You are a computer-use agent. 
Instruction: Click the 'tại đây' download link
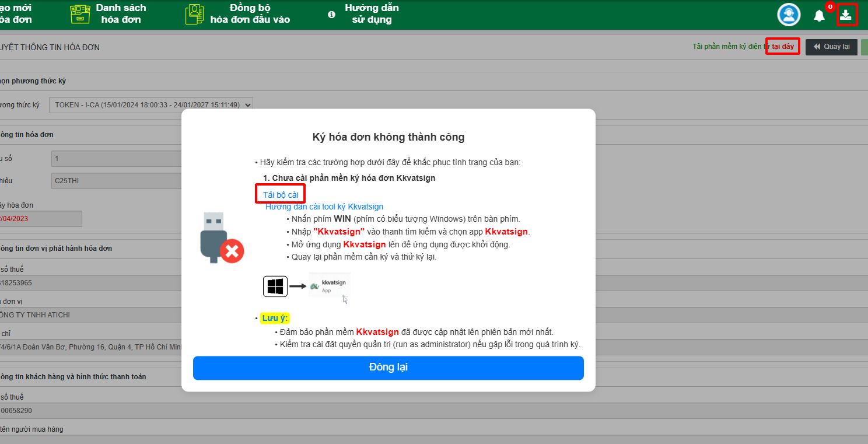coord(783,47)
